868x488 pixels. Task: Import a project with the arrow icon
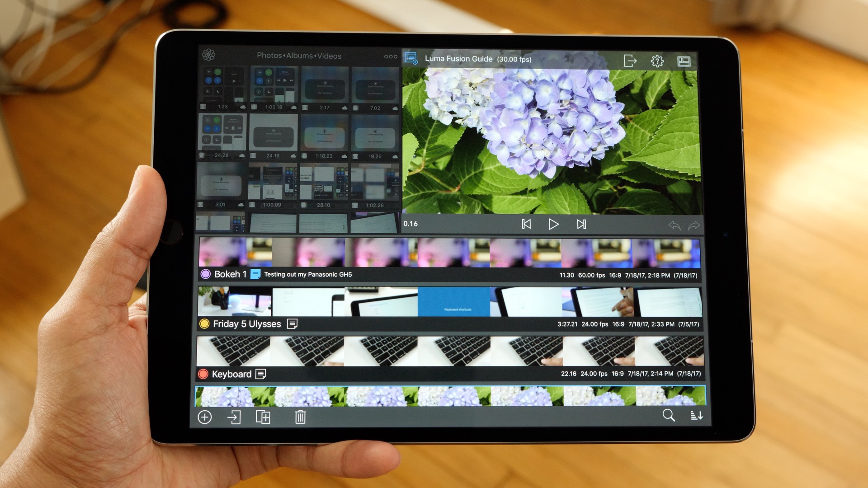pos(234,417)
